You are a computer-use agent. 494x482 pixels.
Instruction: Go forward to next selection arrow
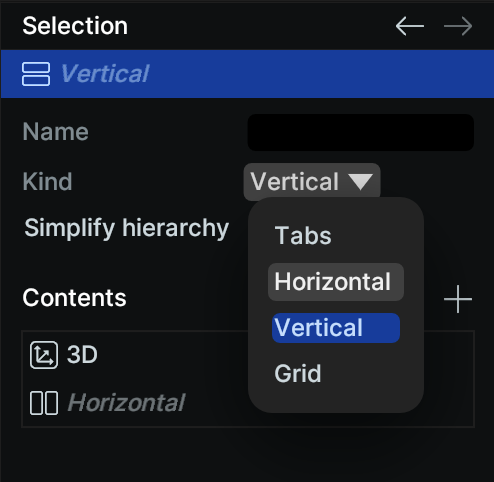click(458, 26)
